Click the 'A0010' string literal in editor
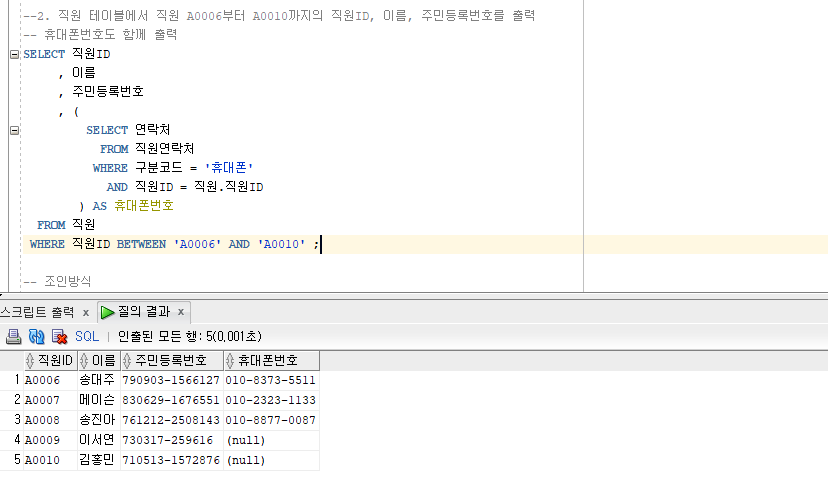Viewport: 828px width, 484px height. coord(281,244)
